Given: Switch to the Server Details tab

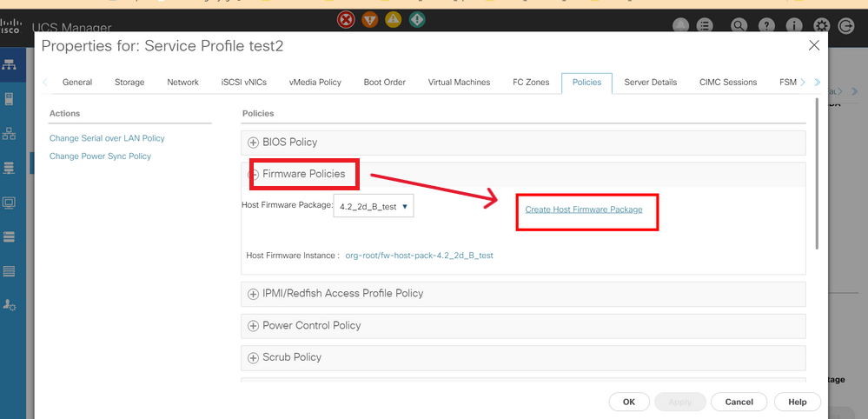Looking at the screenshot, I should pos(651,82).
